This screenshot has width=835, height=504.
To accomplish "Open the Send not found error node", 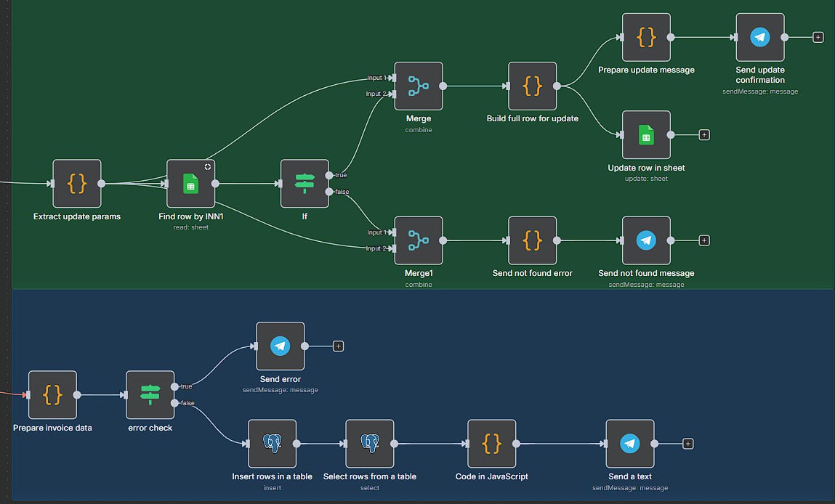I will [533, 240].
